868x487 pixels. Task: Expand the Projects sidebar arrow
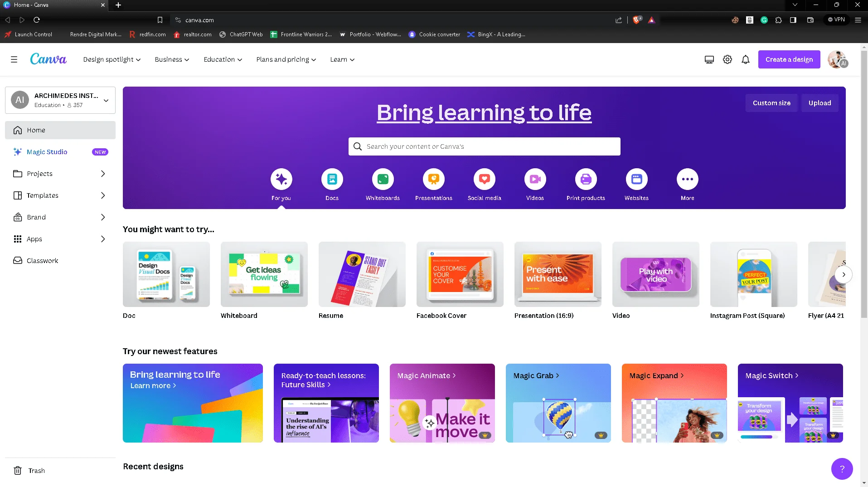(x=103, y=174)
